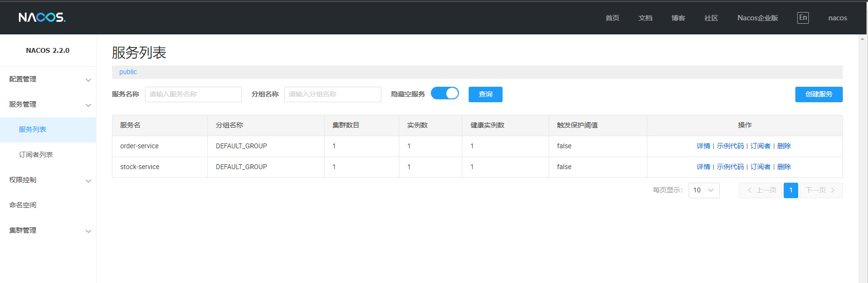The height and width of the screenshot is (283, 868).
Task: View 示例代码 for stock-service
Action: (730, 167)
